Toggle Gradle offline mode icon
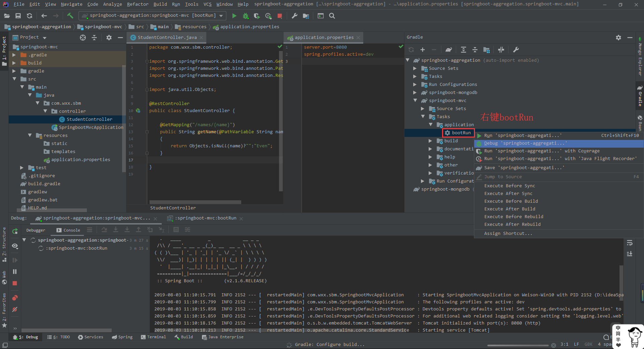The width and height of the screenshot is (644, 349). point(501,50)
